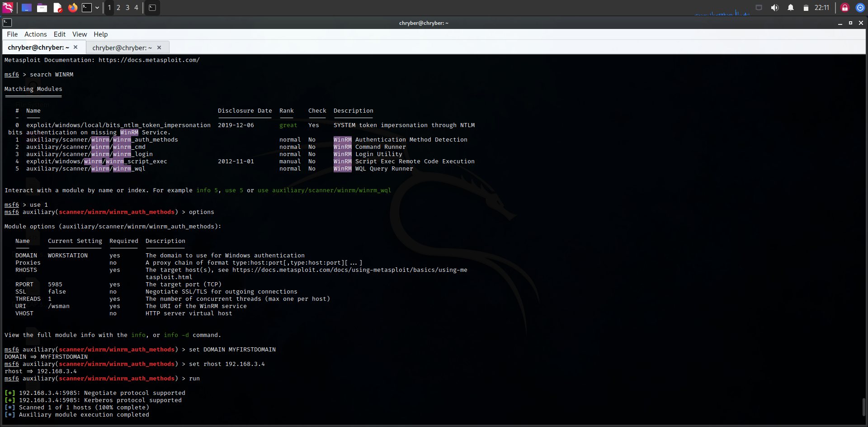Launch a new terminal from the panel
The image size is (868, 427).
tap(87, 8)
